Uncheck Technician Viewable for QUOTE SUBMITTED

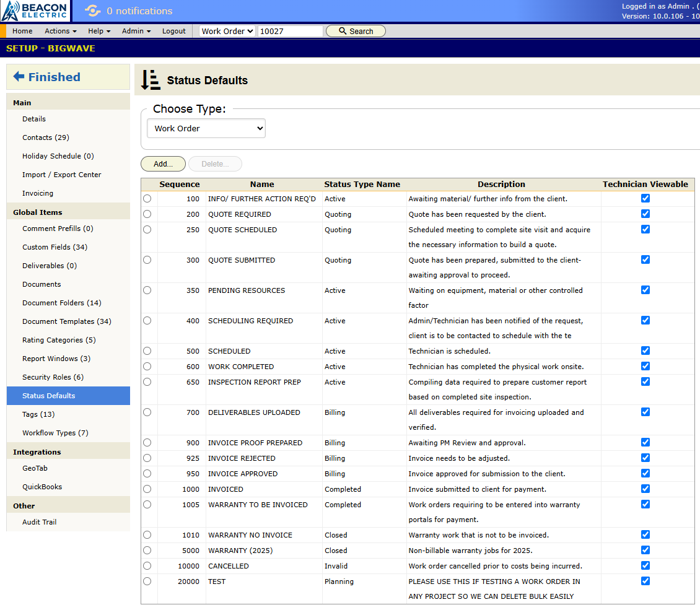(645, 259)
